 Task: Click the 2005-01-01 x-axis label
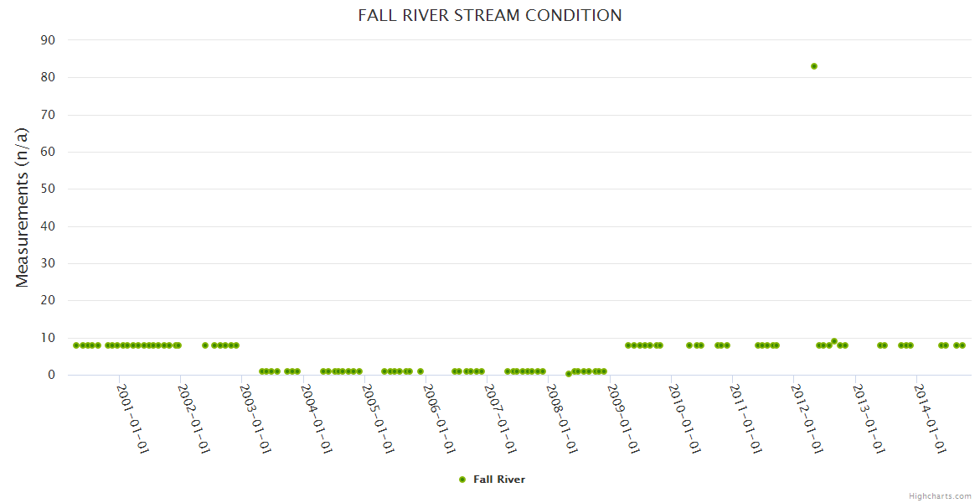click(379, 419)
